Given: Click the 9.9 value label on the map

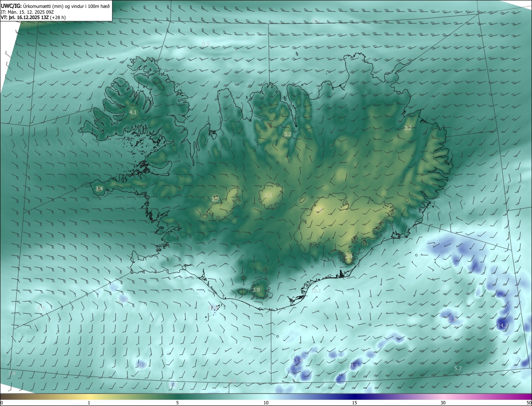Looking at the screenshot, I should coord(206,44).
